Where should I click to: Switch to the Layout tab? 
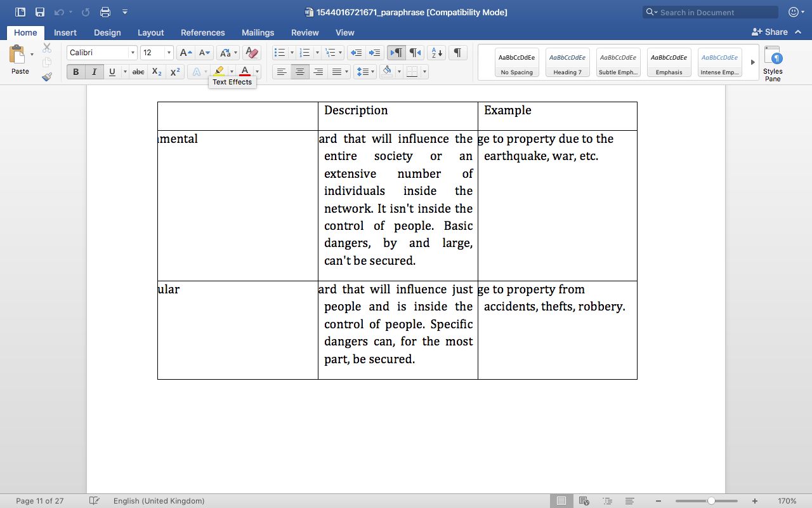tap(151, 32)
